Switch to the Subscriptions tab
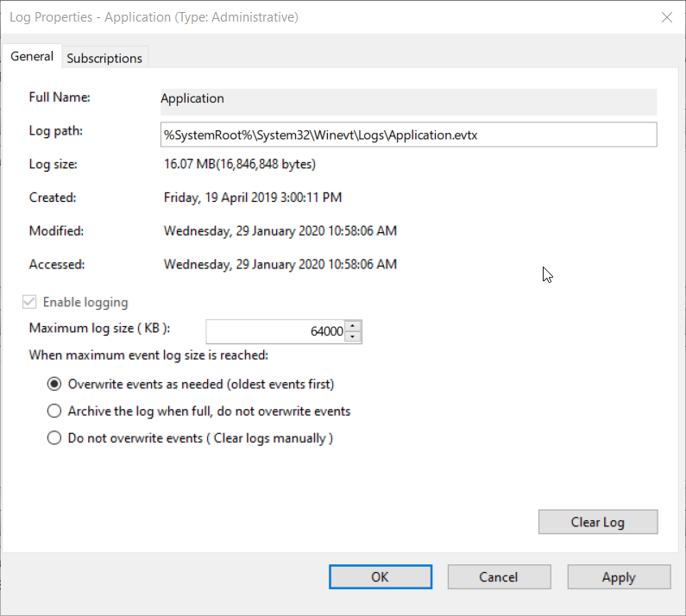 [104, 58]
